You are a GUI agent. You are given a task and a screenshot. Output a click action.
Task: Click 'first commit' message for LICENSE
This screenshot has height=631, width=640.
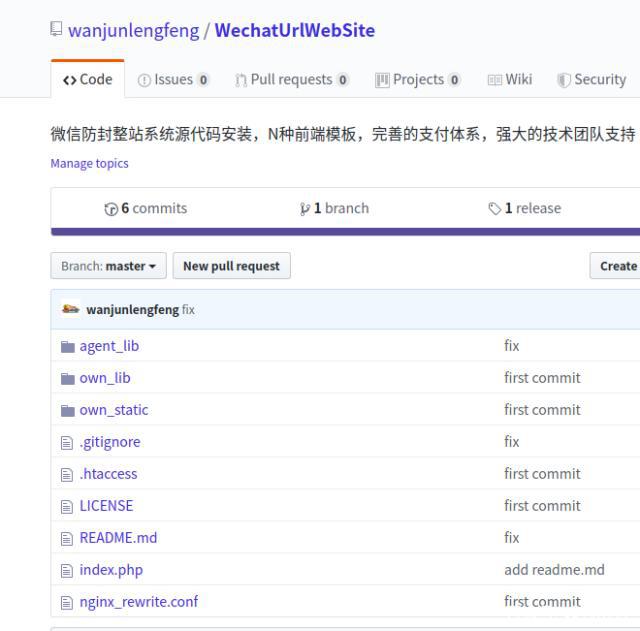(x=542, y=506)
